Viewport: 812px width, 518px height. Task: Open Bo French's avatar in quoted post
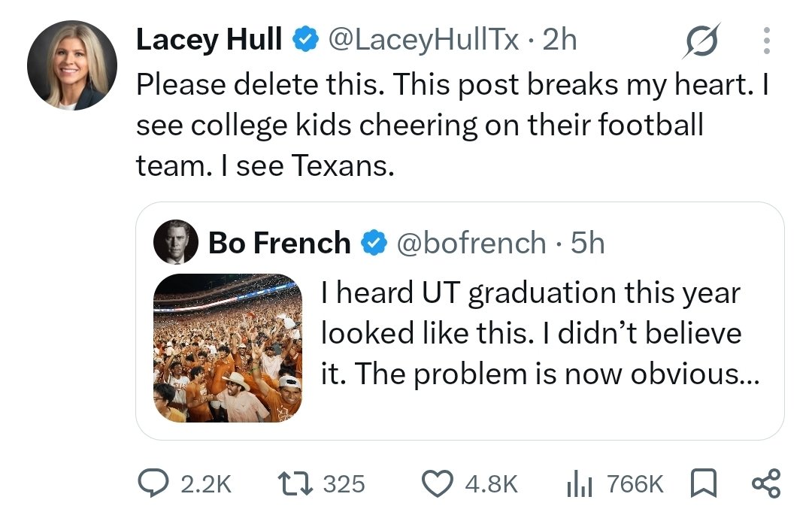click(x=176, y=242)
